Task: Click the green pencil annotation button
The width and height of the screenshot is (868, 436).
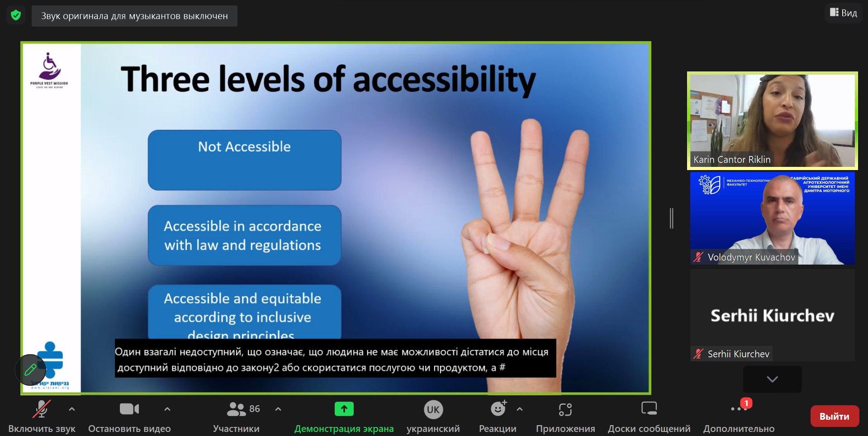Action: pyautogui.click(x=30, y=370)
